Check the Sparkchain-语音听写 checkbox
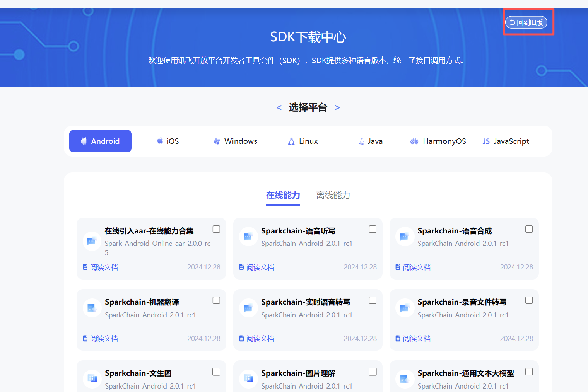This screenshot has width=588, height=392. (x=373, y=229)
